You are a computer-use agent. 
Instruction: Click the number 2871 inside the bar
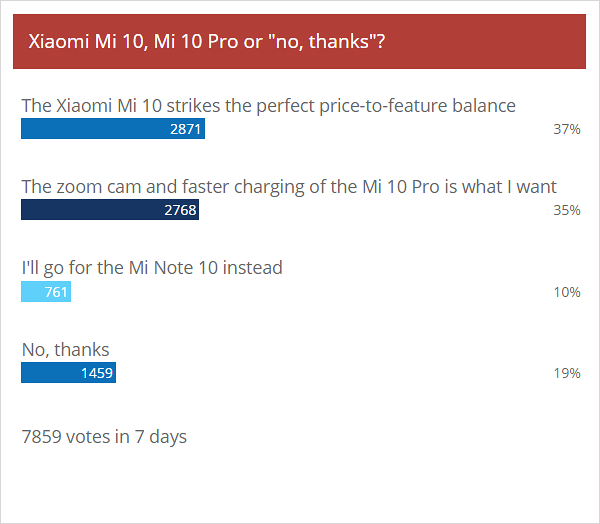pos(185,129)
